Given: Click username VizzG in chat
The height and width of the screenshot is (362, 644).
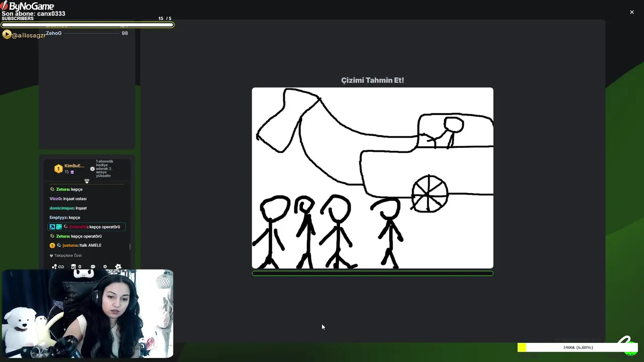Looking at the screenshot, I should pos(55,199).
